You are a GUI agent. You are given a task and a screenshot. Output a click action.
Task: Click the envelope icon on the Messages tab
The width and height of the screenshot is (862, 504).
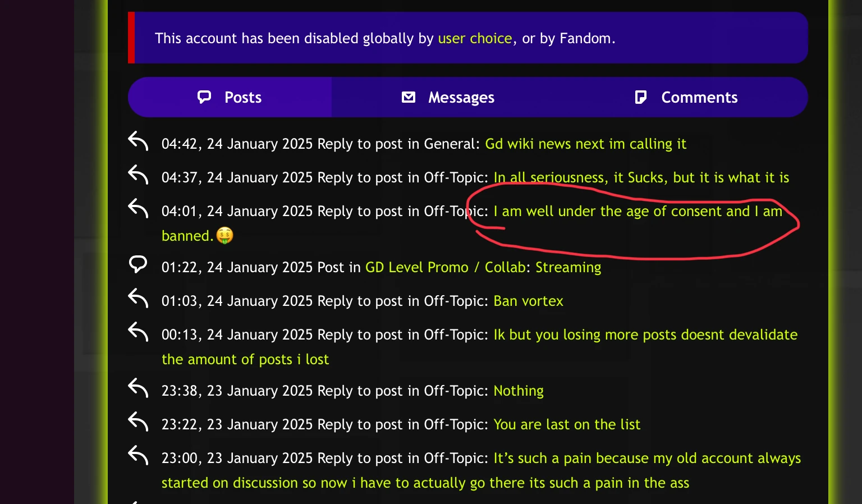pos(409,97)
